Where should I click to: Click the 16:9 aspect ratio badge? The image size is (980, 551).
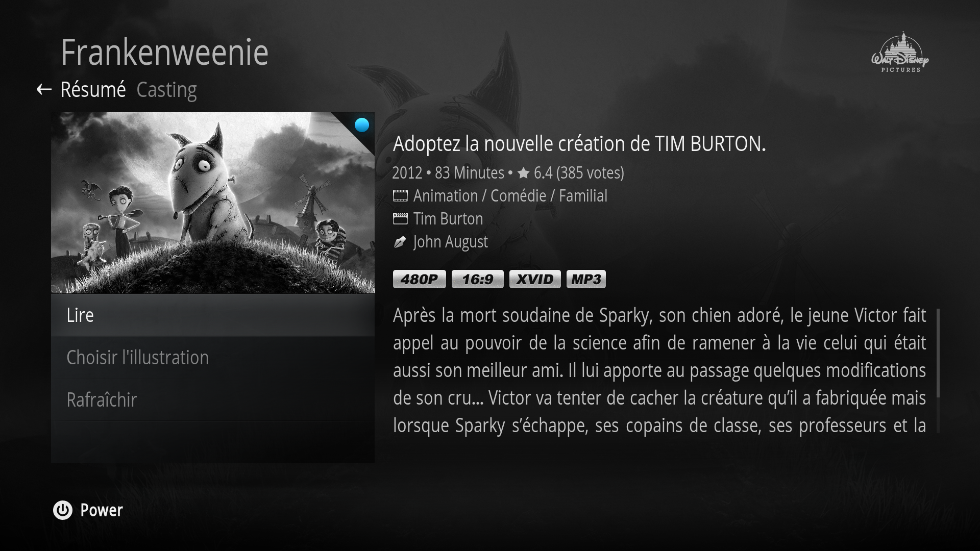477,279
